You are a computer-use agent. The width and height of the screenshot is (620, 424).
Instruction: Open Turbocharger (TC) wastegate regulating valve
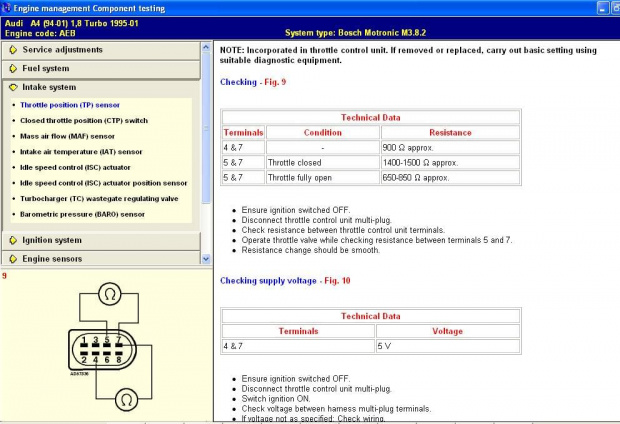click(x=99, y=199)
